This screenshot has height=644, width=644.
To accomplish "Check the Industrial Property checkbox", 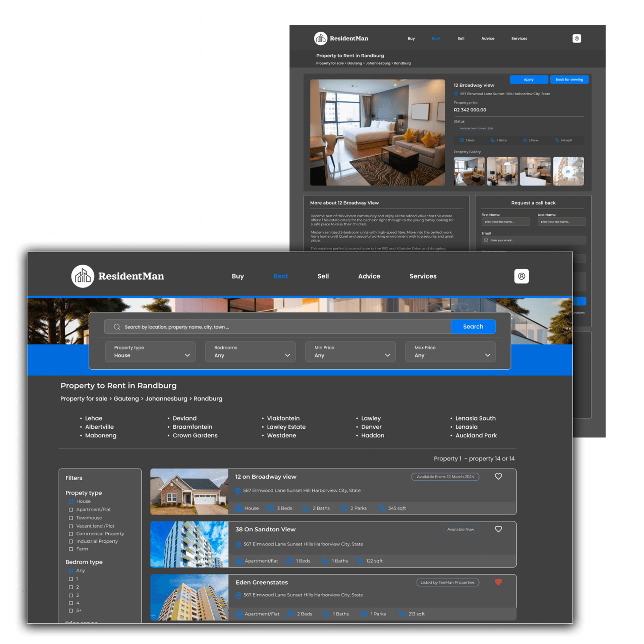I will (71, 541).
